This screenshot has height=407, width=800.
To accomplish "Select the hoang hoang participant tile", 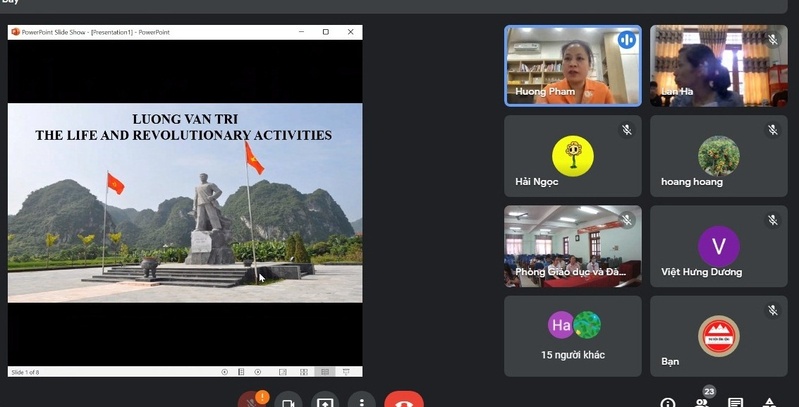I will (x=719, y=156).
